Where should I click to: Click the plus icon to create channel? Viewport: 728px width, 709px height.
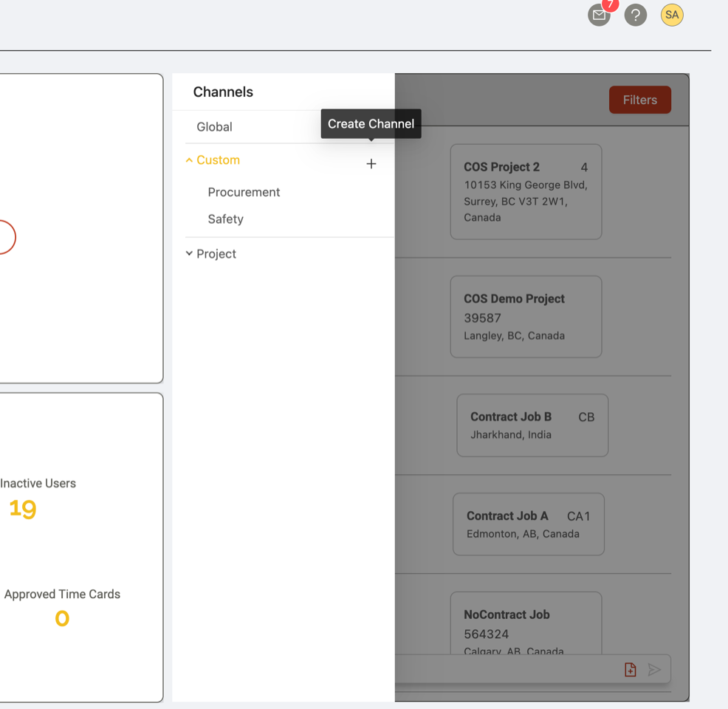(x=371, y=163)
